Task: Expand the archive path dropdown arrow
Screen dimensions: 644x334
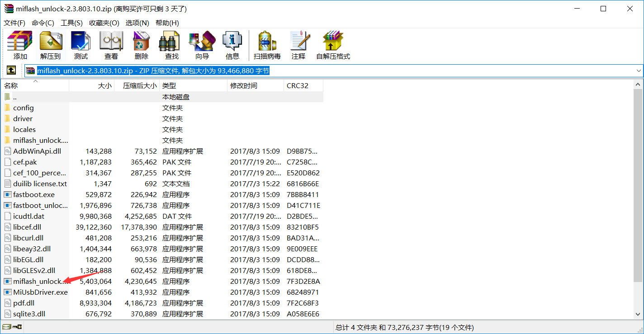Action: click(x=639, y=71)
